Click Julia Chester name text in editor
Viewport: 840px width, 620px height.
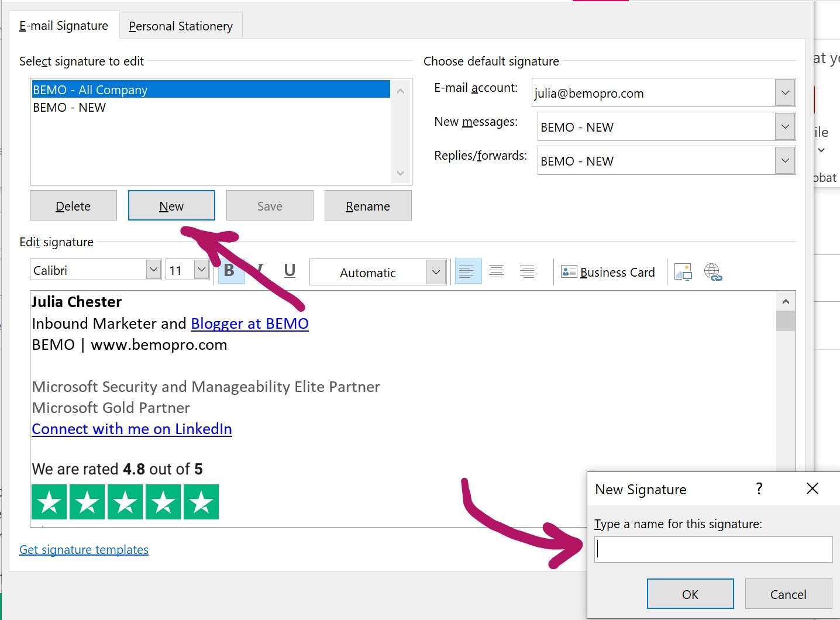[x=77, y=302]
